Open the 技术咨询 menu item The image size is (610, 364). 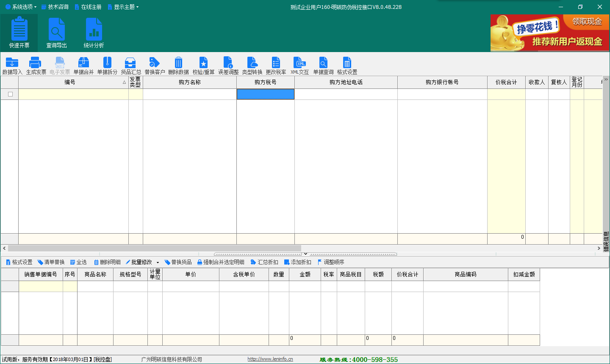pyautogui.click(x=55, y=7)
